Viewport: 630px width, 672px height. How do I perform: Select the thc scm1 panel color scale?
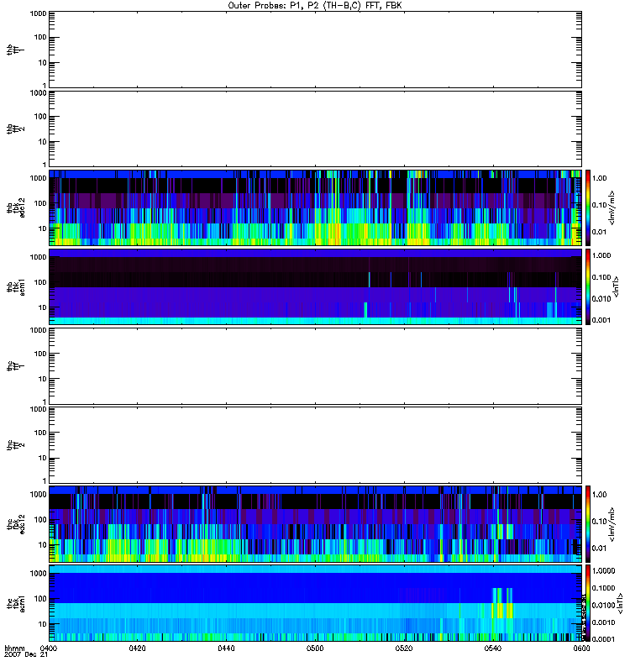point(590,601)
